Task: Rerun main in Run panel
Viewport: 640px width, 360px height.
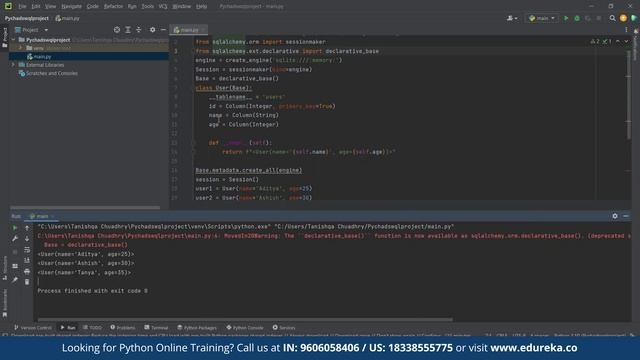Action: coord(15,228)
